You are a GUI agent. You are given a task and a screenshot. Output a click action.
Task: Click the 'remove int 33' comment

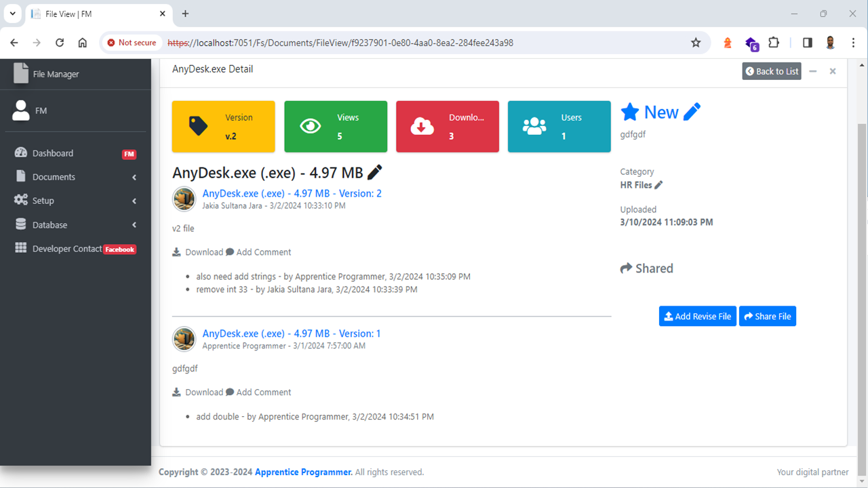click(x=307, y=289)
